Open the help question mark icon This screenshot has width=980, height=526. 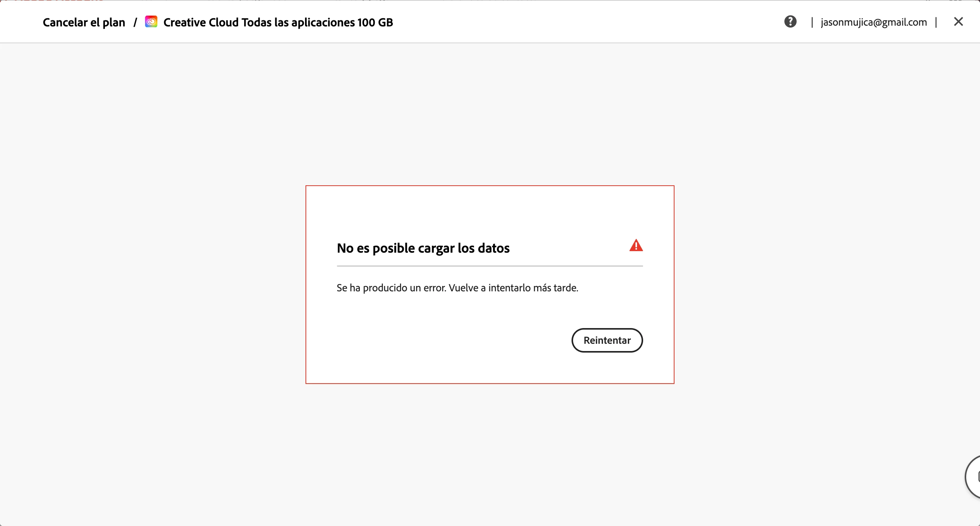pyautogui.click(x=790, y=22)
